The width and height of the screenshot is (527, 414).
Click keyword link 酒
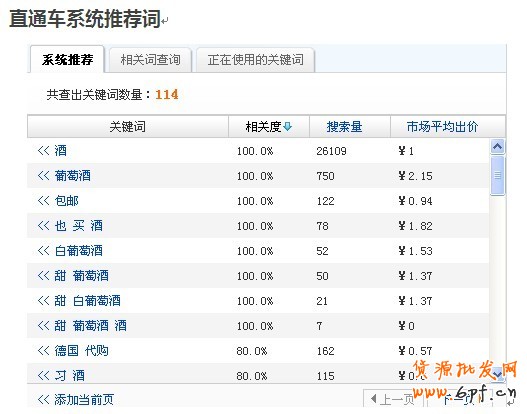60,151
